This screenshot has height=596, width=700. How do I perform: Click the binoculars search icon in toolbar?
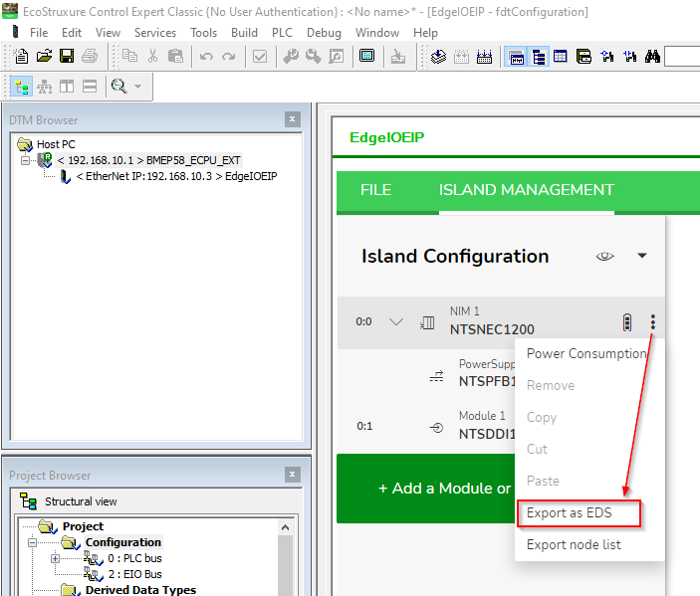652,57
